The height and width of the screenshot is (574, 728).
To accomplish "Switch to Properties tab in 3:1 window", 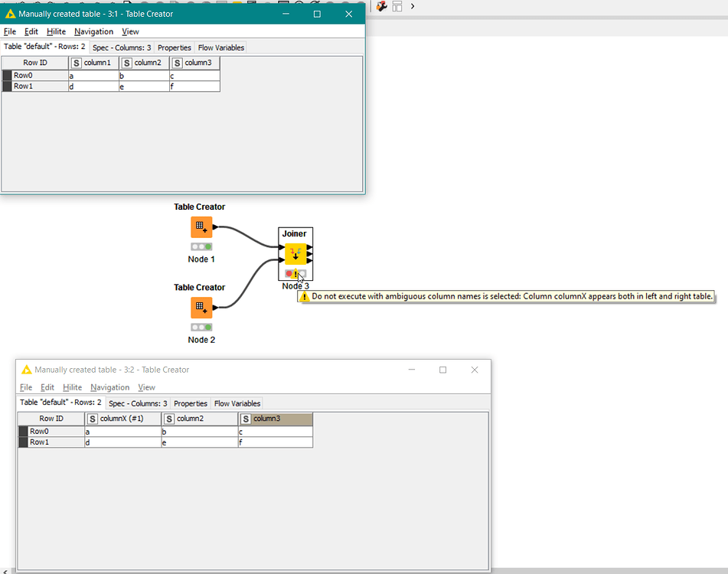I will pyautogui.click(x=174, y=47).
